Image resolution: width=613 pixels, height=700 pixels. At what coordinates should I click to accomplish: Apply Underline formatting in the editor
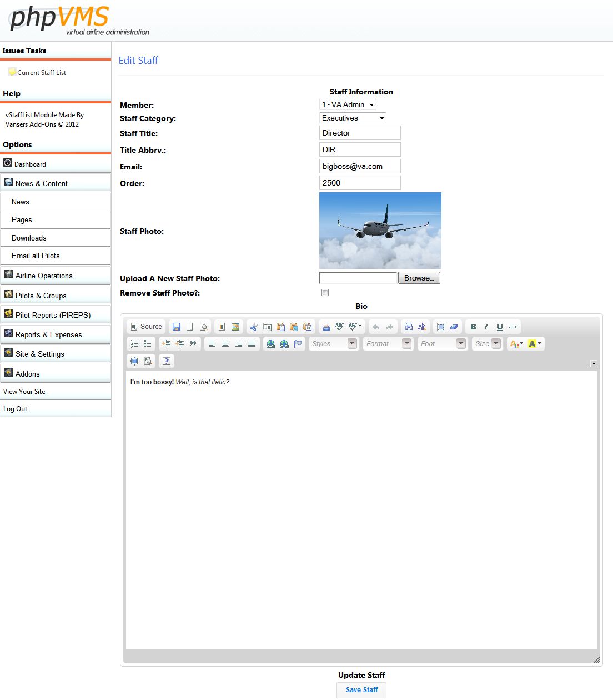click(x=500, y=327)
